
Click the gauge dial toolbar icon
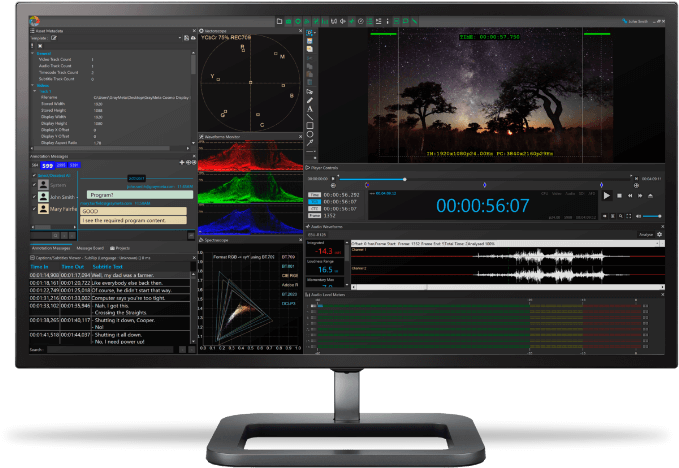coord(361,21)
